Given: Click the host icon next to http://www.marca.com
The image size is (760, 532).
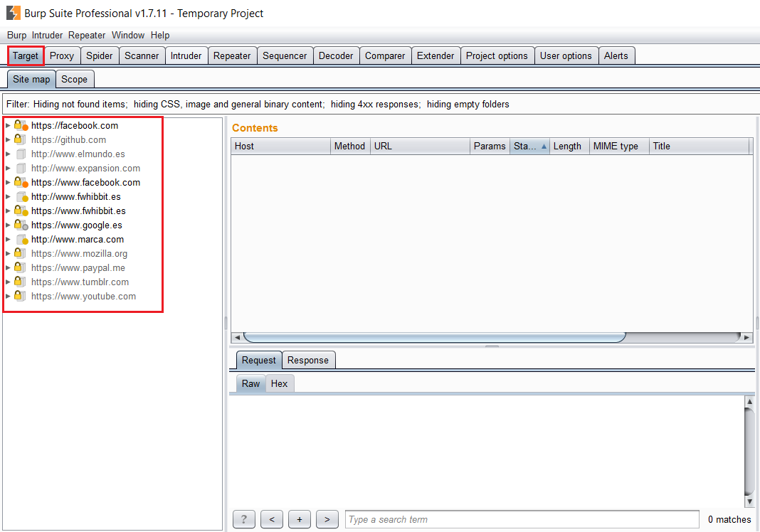Looking at the screenshot, I should pyautogui.click(x=21, y=240).
